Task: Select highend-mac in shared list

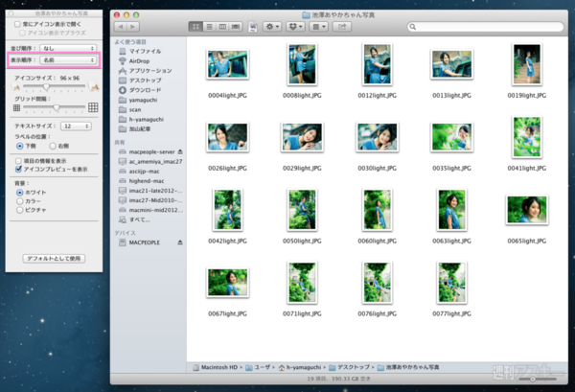Action: click(149, 181)
